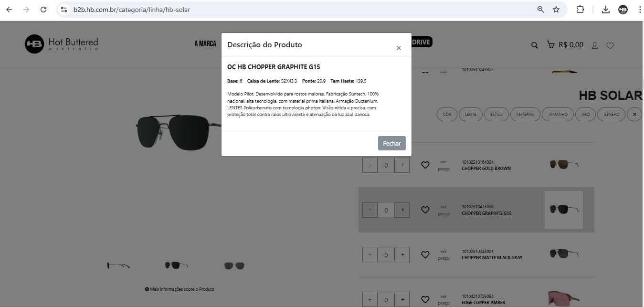This screenshot has height=307, width=644.
Task: Increase quantity for Chopper Gold Brown
Action: pyautogui.click(x=402, y=165)
